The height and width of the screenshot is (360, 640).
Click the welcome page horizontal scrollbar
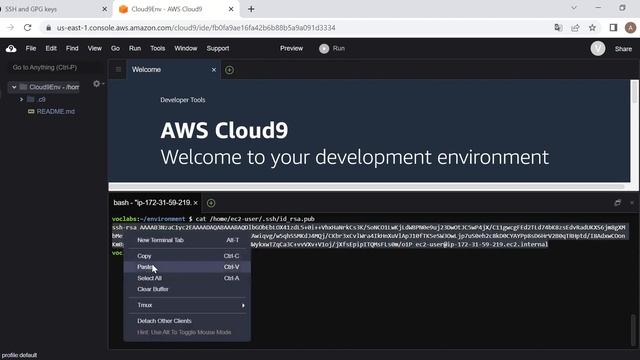[367, 187]
